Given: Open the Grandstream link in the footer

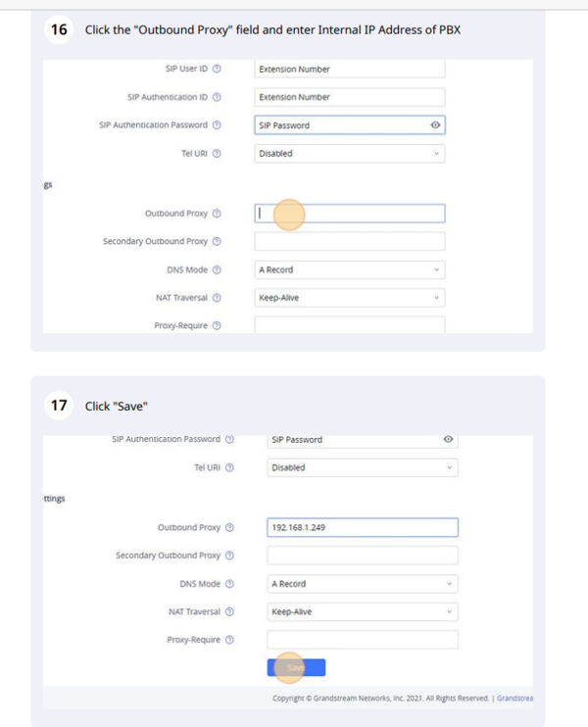Looking at the screenshot, I should pyautogui.click(x=514, y=699).
